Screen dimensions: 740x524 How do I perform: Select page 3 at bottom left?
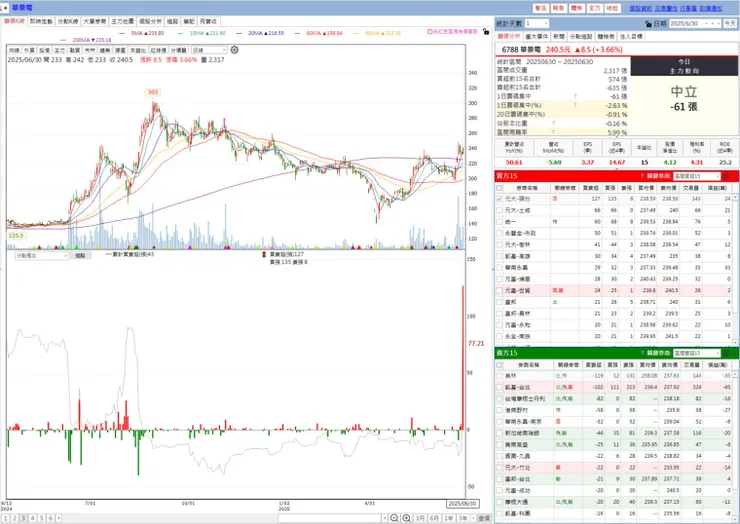(x=24, y=518)
